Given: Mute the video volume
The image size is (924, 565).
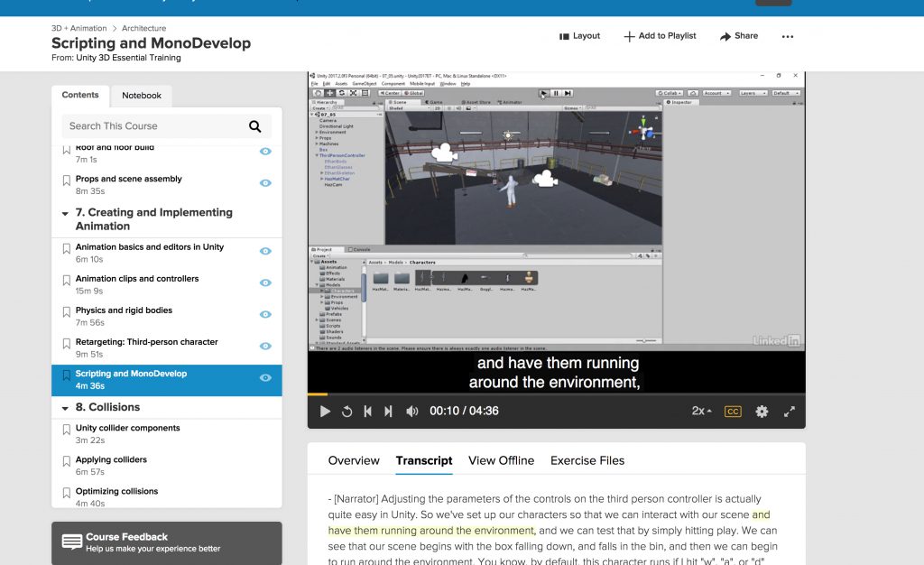Looking at the screenshot, I should coord(411,412).
